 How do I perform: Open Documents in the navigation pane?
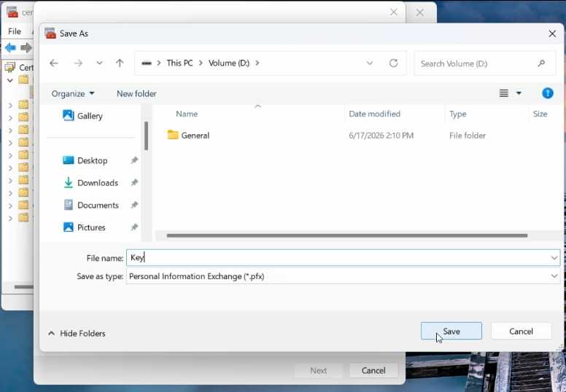click(91, 205)
